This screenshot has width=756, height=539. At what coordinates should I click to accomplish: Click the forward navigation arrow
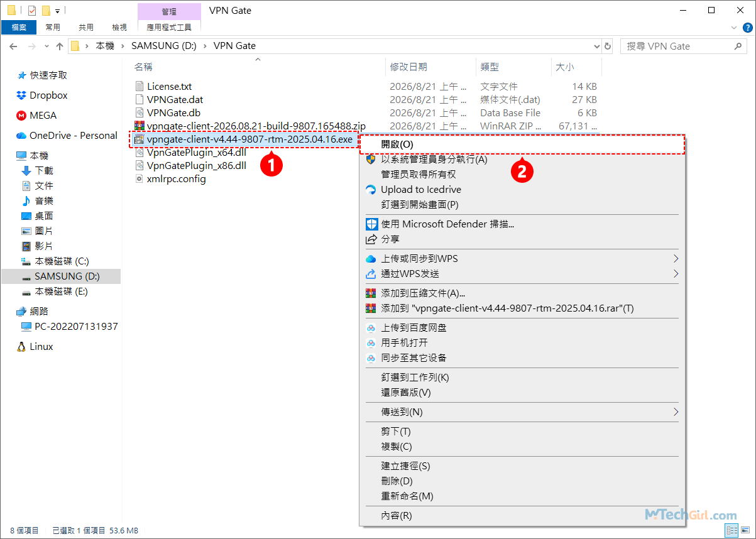click(31, 46)
